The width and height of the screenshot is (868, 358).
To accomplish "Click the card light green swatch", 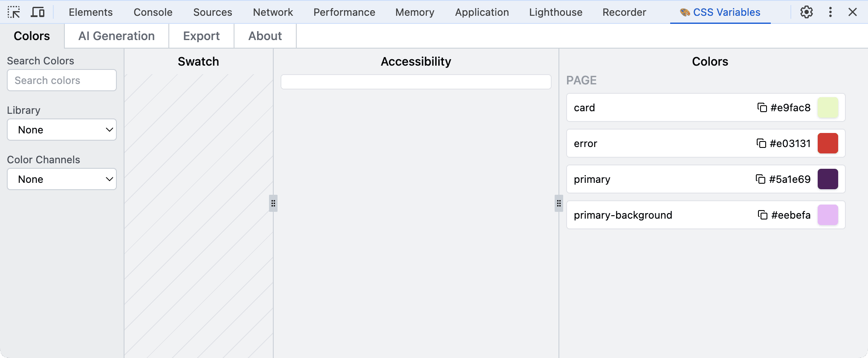I will (x=827, y=107).
